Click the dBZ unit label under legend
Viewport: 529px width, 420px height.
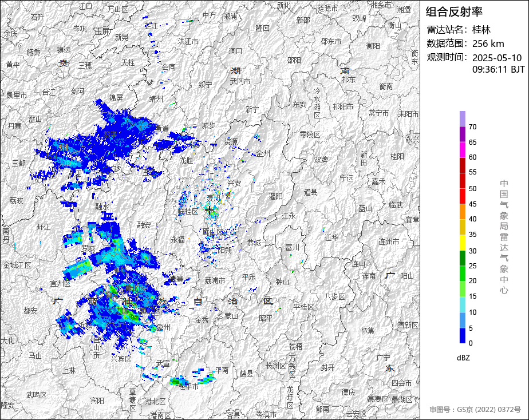pos(463,358)
